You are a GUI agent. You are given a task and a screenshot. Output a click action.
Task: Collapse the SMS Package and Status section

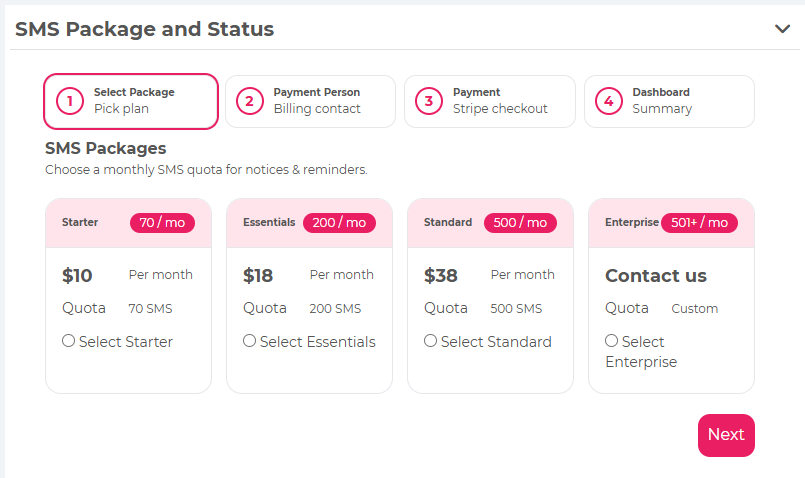click(782, 29)
